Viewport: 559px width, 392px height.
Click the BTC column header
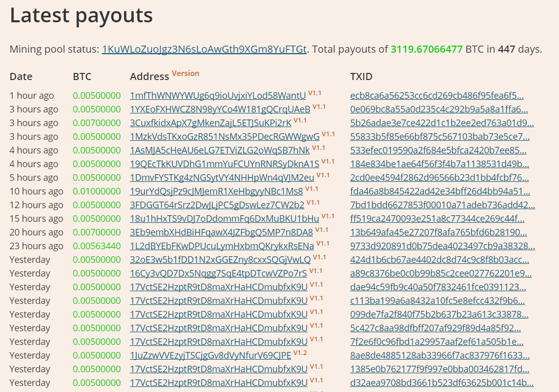pos(82,76)
